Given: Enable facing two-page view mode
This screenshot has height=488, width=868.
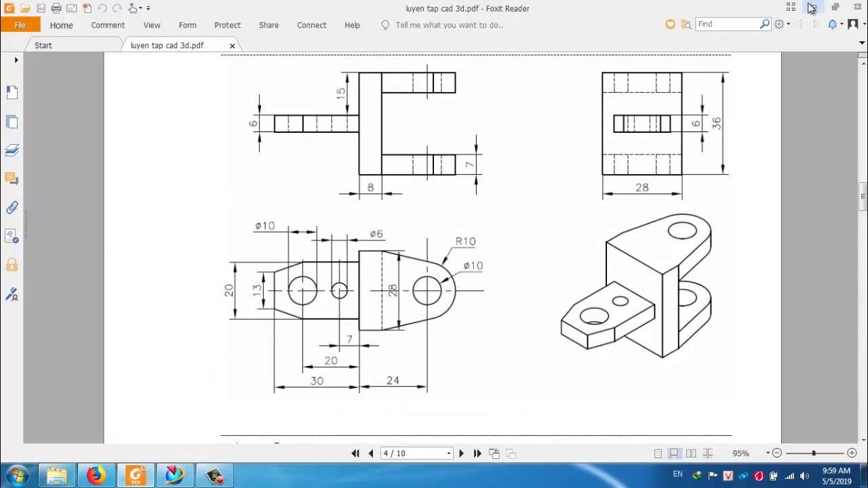Looking at the screenshot, I should 691,453.
